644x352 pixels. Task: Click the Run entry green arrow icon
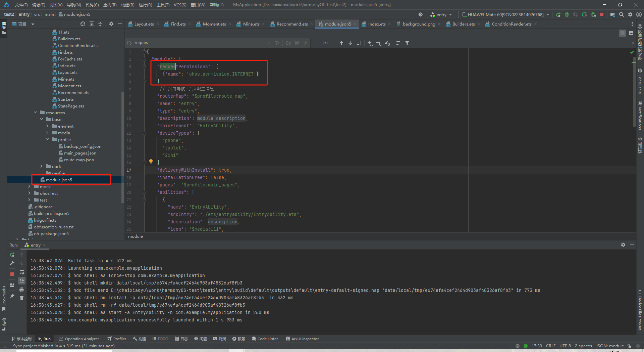(x=558, y=15)
